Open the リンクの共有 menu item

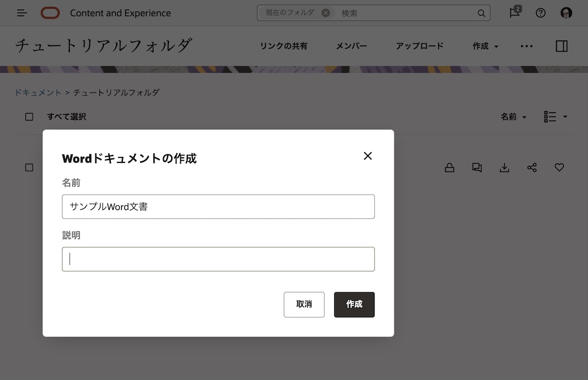[284, 46]
